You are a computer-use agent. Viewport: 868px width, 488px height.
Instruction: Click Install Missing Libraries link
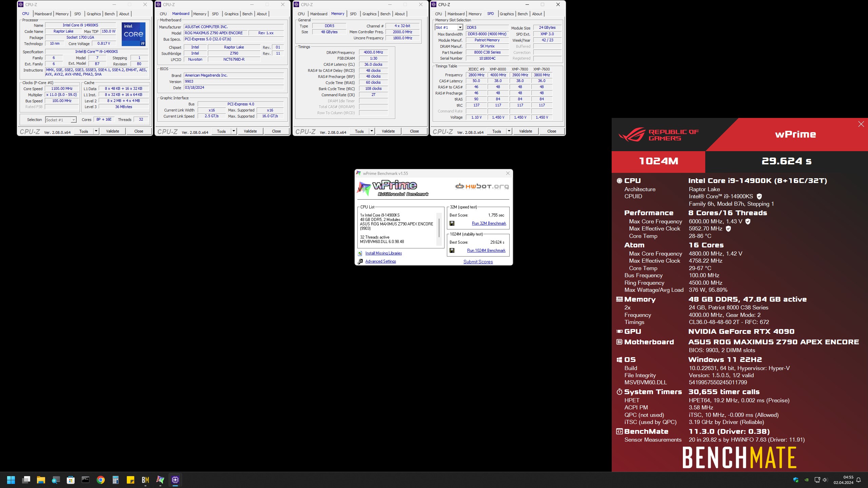(x=383, y=253)
